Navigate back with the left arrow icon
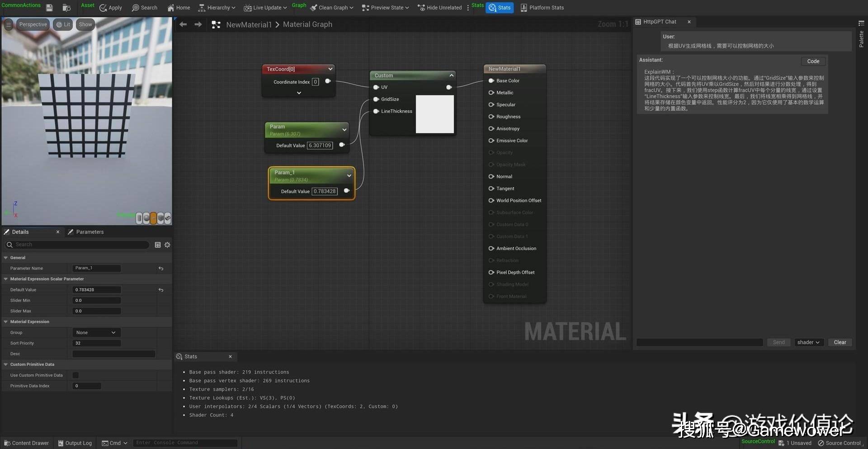 [x=183, y=24]
